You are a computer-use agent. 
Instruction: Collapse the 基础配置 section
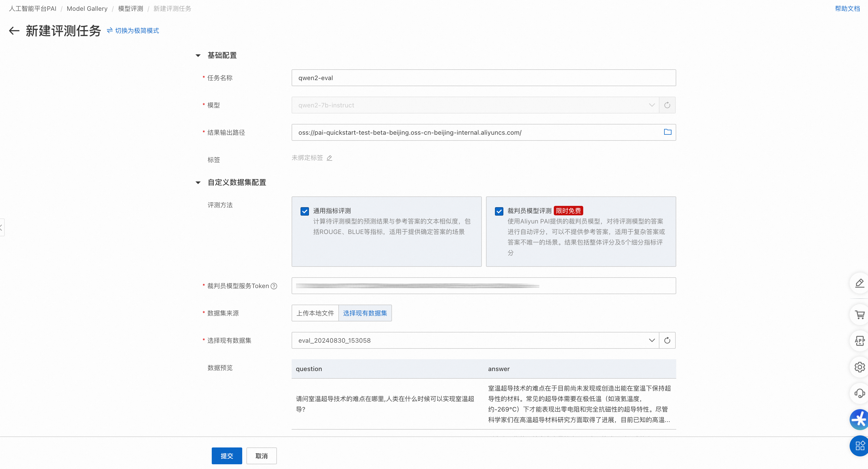(198, 56)
